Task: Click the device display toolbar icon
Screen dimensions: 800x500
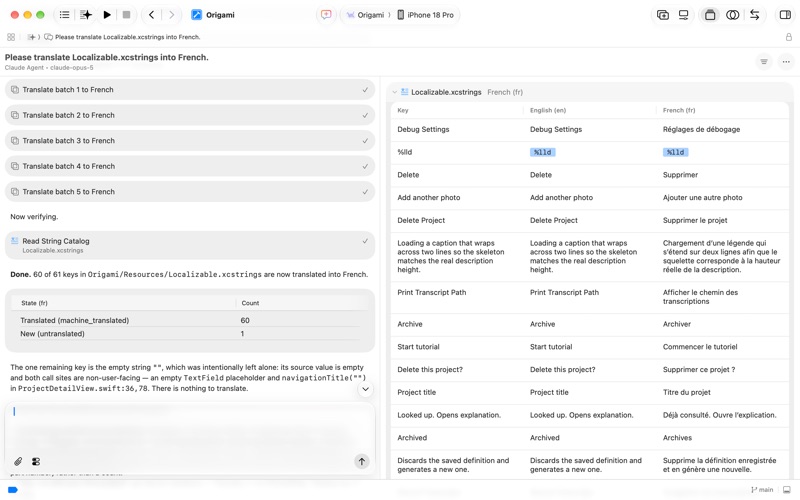Action: pos(683,15)
